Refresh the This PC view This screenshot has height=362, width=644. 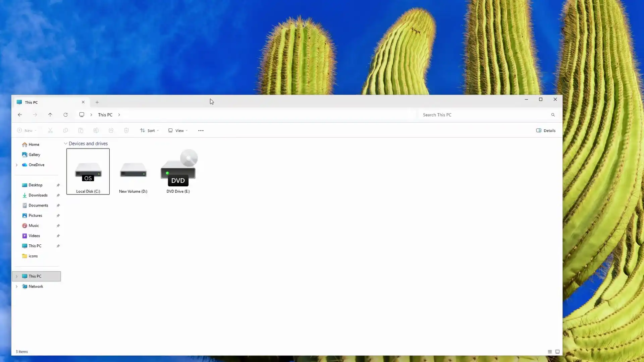65,115
